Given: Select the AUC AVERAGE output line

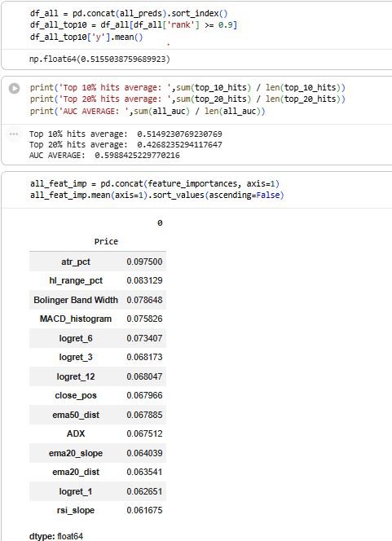Looking at the screenshot, I should coord(104,156).
